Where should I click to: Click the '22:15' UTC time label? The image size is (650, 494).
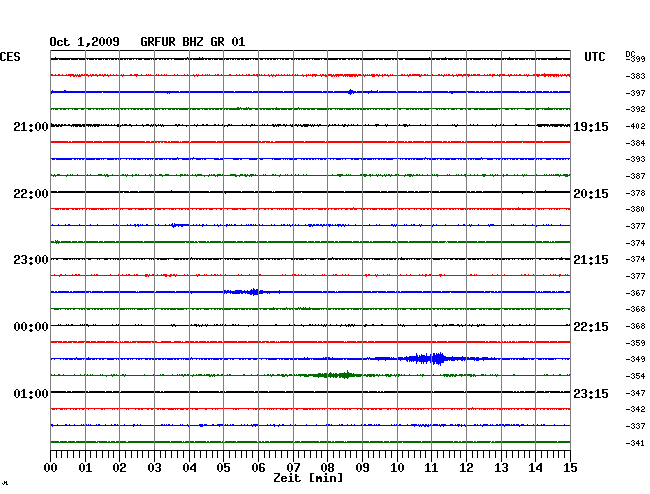coord(591,327)
